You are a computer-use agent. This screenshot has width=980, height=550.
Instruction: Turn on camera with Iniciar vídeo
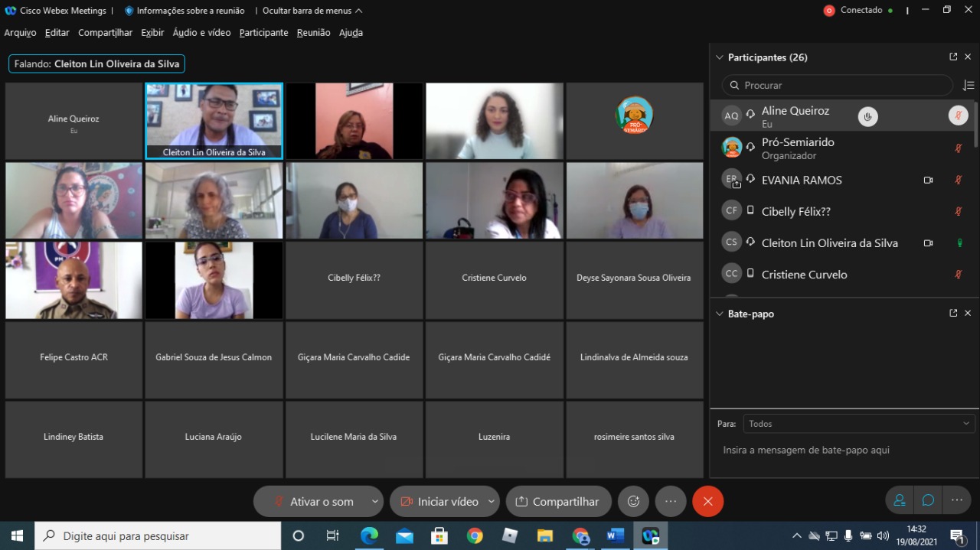pyautogui.click(x=439, y=502)
